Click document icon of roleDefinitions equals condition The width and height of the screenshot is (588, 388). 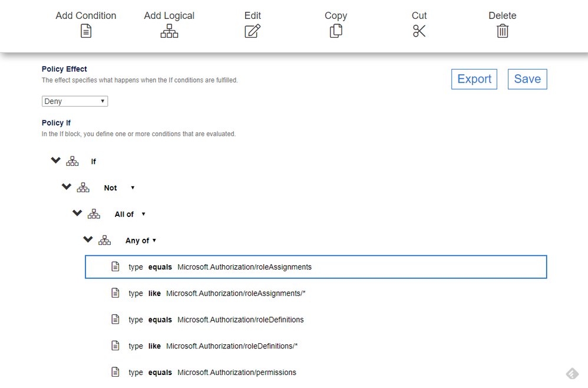pos(115,319)
